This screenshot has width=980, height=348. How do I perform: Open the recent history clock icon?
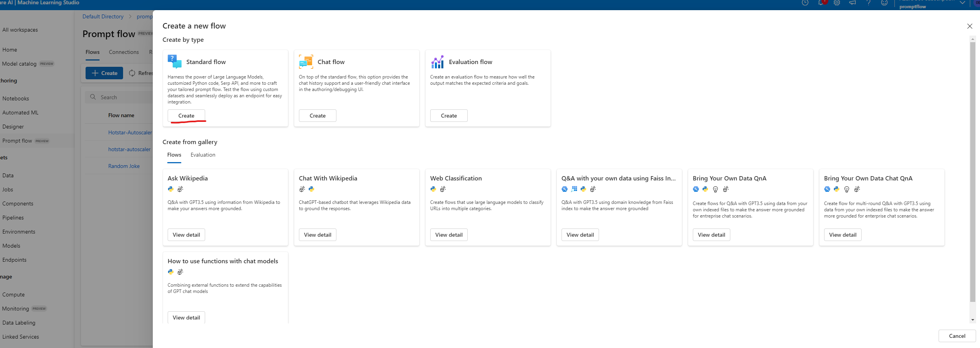(805, 3)
